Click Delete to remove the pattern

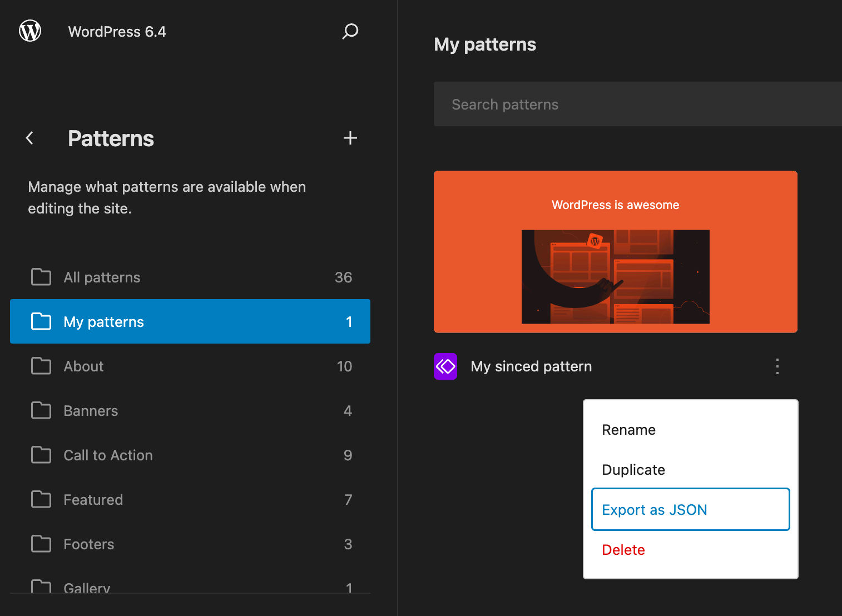(623, 549)
